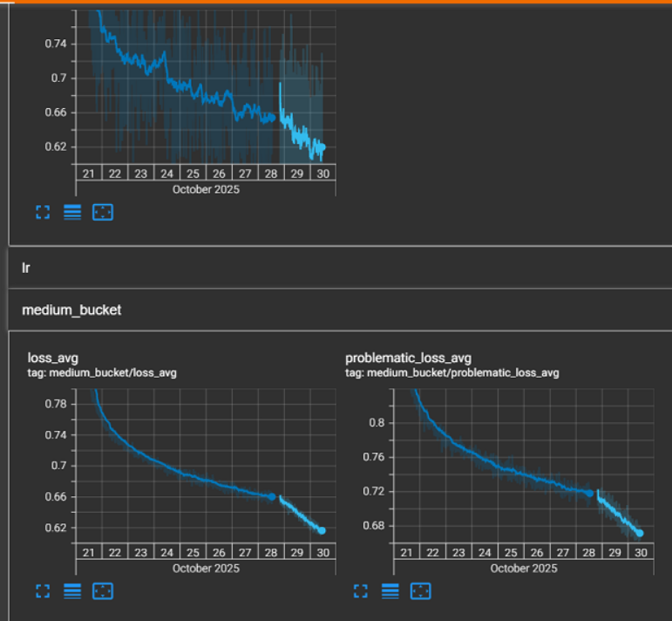Click end point of dark-blue problematic_loss_avg run
Image resolution: width=672 pixels, height=621 pixels.
pyautogui.click(x=590, y=494)
